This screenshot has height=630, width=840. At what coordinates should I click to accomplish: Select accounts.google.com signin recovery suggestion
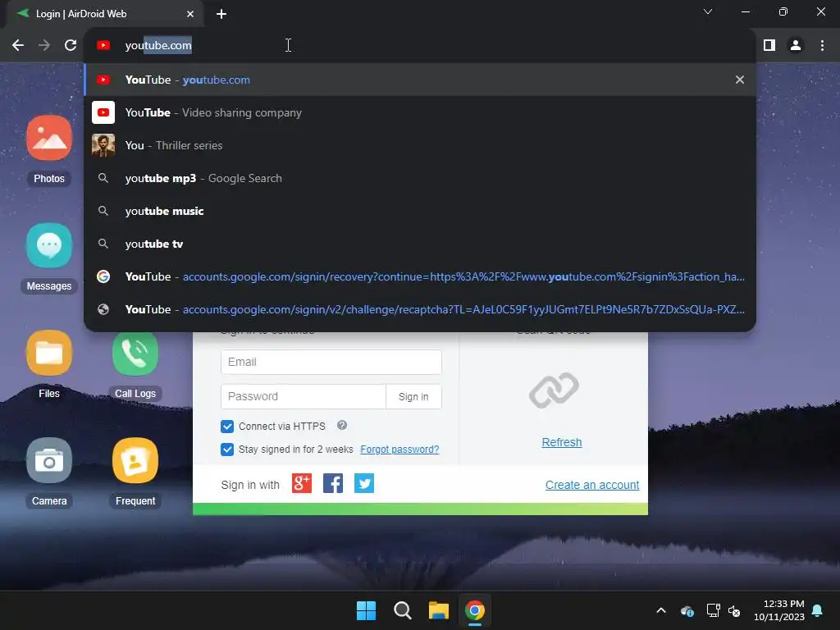420,276
